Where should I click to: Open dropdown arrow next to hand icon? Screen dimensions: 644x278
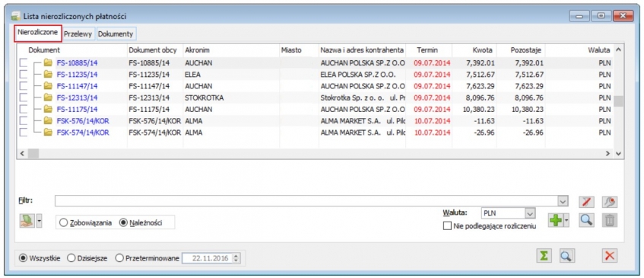(39, 221)
